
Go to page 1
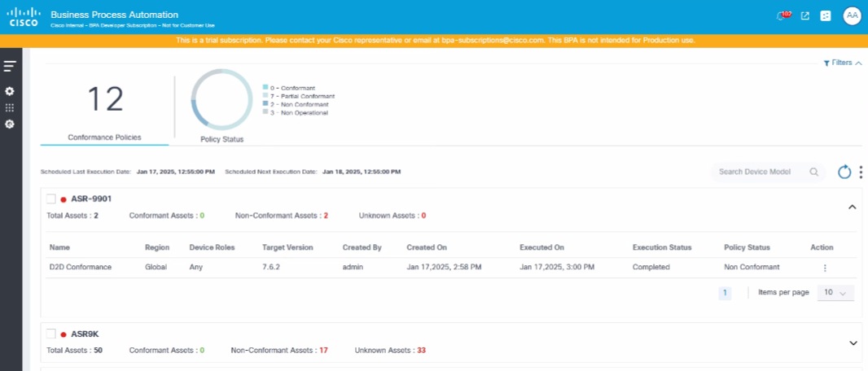[725, 293]
